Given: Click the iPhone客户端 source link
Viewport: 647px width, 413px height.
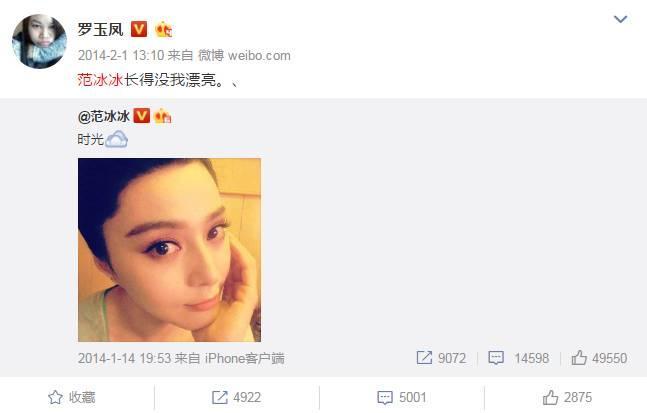Looking at the screenshot, I should point(245,358).
